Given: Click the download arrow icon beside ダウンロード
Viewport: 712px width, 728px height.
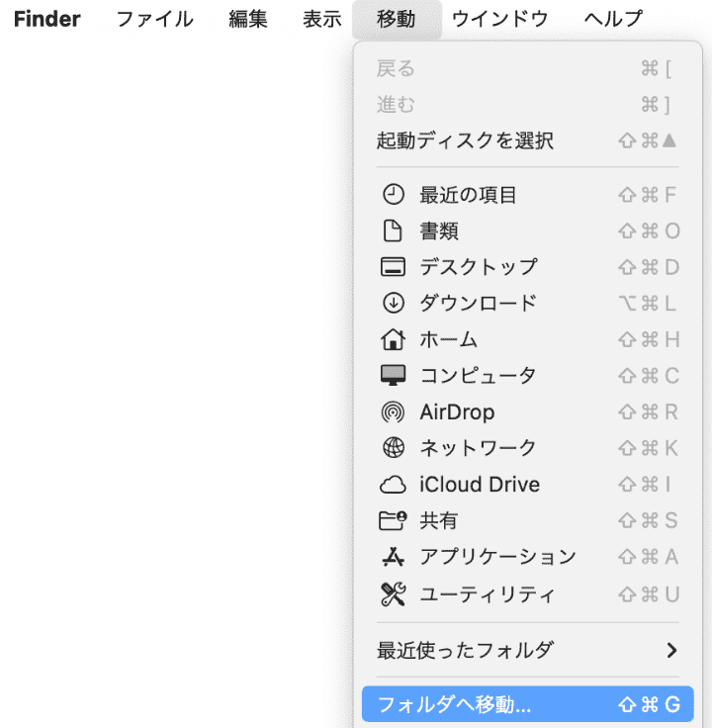Looking at the screenshot, I should [393, 303].
